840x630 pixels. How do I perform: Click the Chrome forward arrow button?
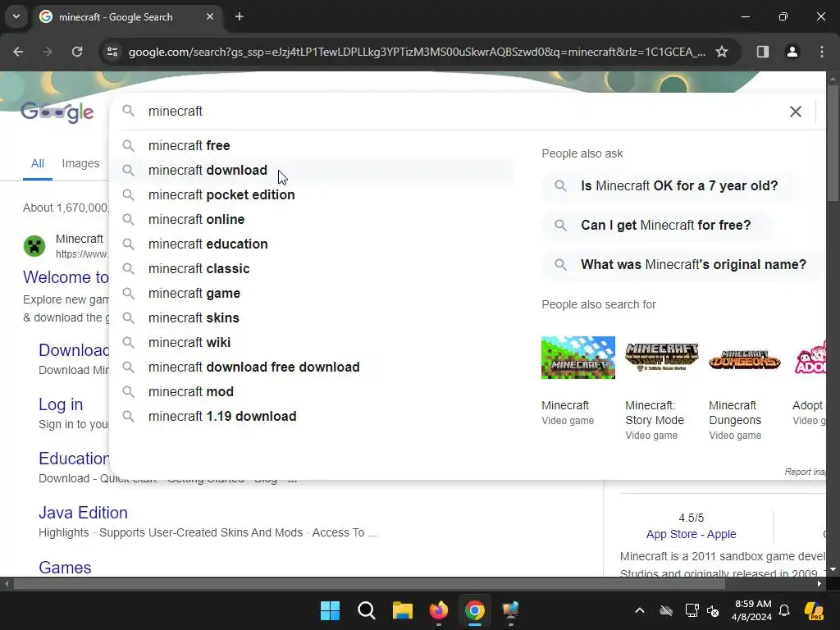48,52
